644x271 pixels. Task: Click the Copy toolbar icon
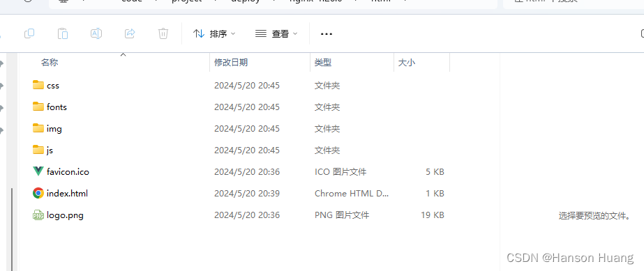click(x=29, y=33)
